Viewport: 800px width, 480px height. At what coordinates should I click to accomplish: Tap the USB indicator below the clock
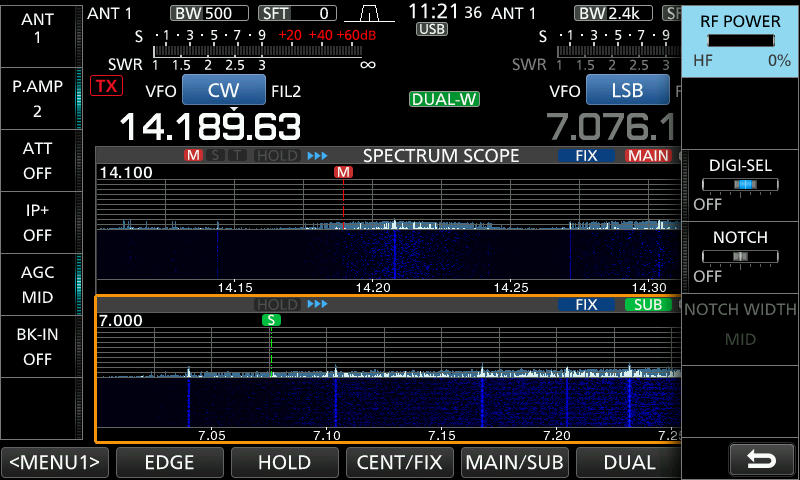tap(432, 29)
